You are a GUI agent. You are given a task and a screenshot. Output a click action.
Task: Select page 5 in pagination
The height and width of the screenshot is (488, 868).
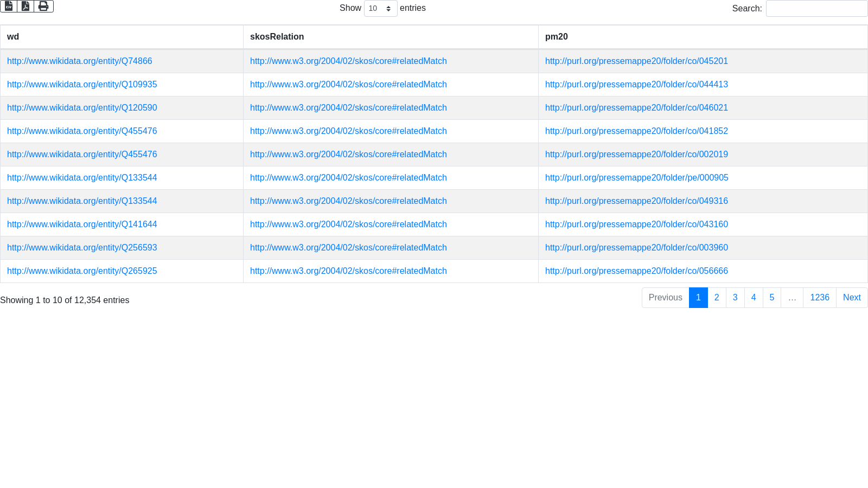(771, 298)
